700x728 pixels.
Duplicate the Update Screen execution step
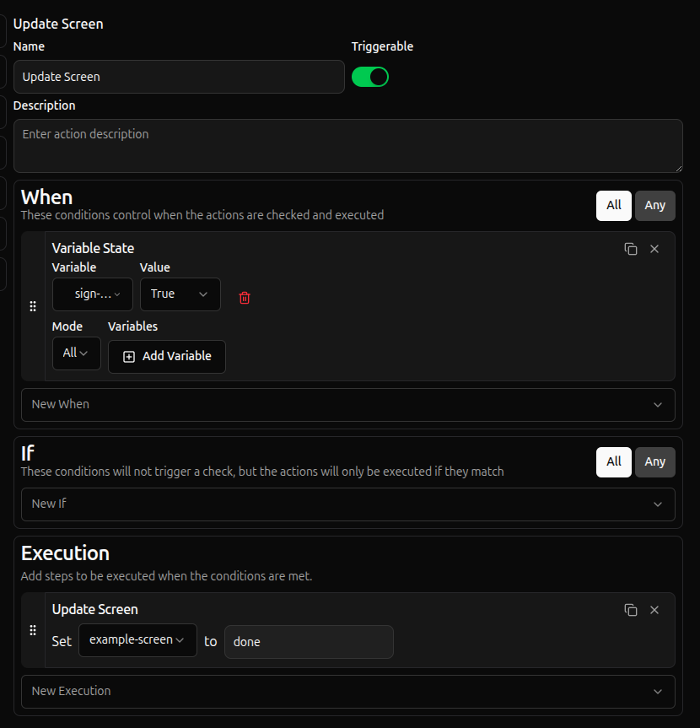[x=630, y=610]
